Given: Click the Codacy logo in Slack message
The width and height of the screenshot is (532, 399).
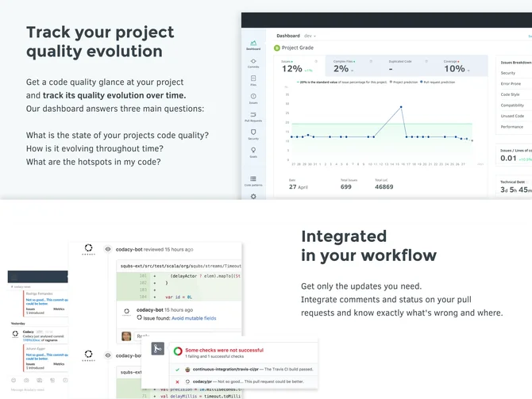Looking at the screenshot, I should pos(15,334).
